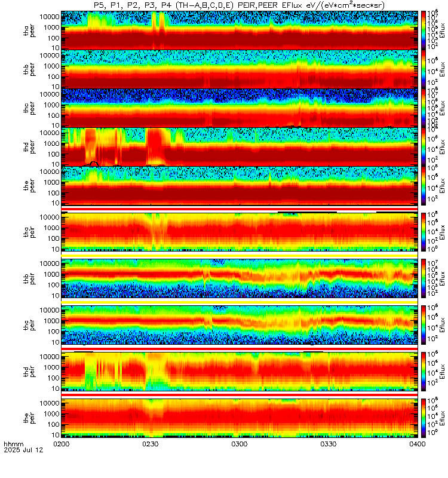Screen dimensions: 448x478
Task: Click the tha peer Eflux color bar
Action: click(x=424, y=30)
